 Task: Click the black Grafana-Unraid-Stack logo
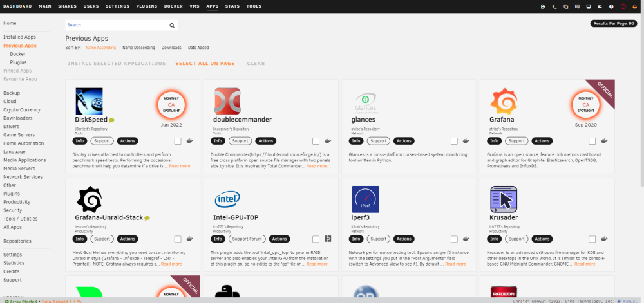pyautogui.click(x=89, y=199)
